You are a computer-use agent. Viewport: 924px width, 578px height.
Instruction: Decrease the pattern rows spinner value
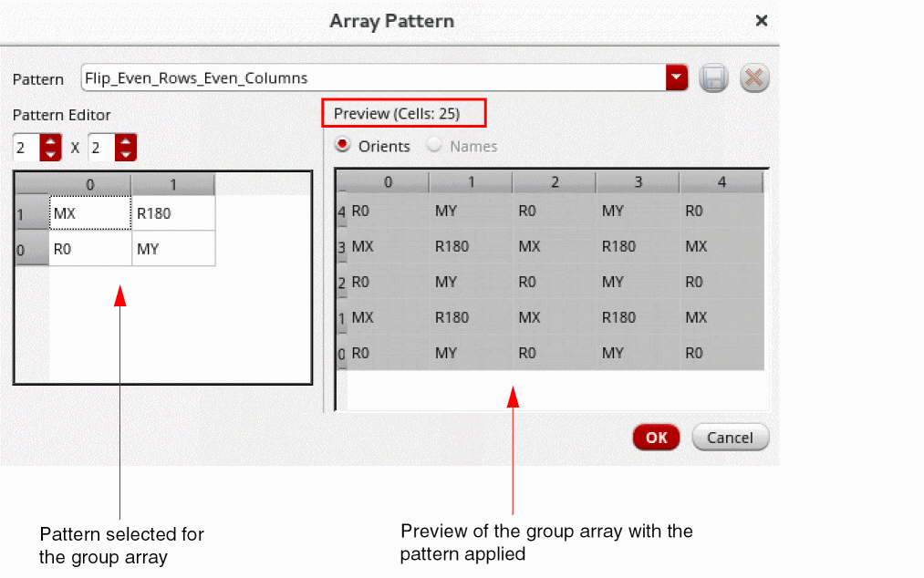(50, 153)
